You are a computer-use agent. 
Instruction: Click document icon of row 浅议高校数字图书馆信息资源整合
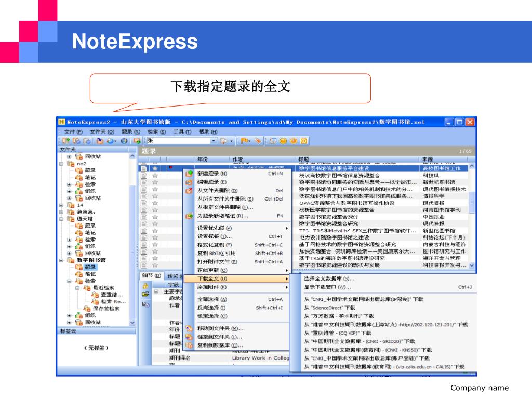tap(144, 176)
